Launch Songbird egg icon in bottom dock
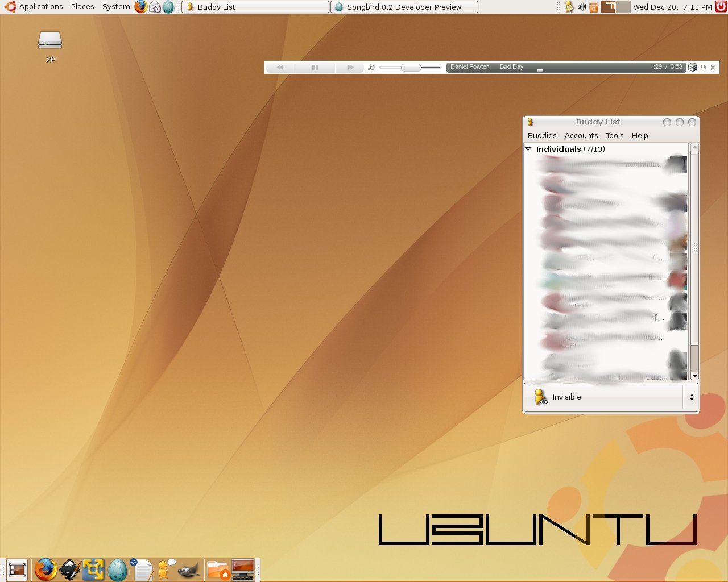Viewport: 728px width, 582px height. [118, 569]
